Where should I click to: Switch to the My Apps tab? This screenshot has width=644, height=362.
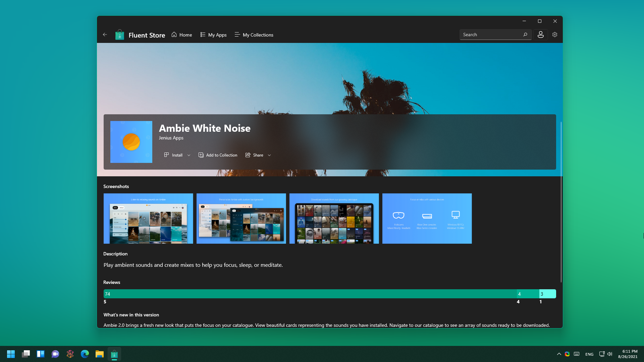pos(214,35)
